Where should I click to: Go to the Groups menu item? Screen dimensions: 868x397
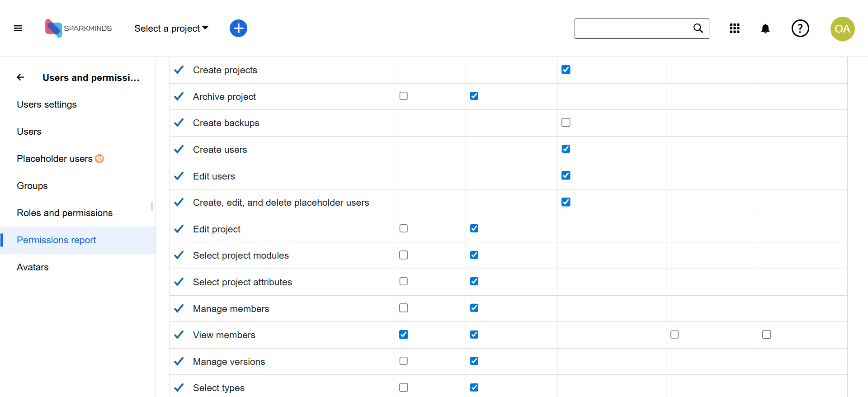point(32,186)
